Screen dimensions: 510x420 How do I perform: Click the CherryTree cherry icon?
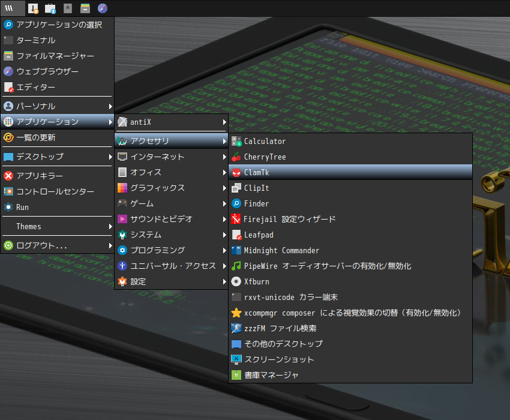[x=236, y=157]
